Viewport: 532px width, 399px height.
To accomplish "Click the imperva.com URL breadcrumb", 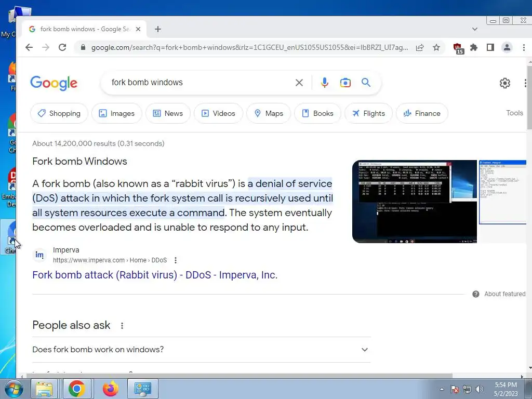I will [x=110, y=260].
